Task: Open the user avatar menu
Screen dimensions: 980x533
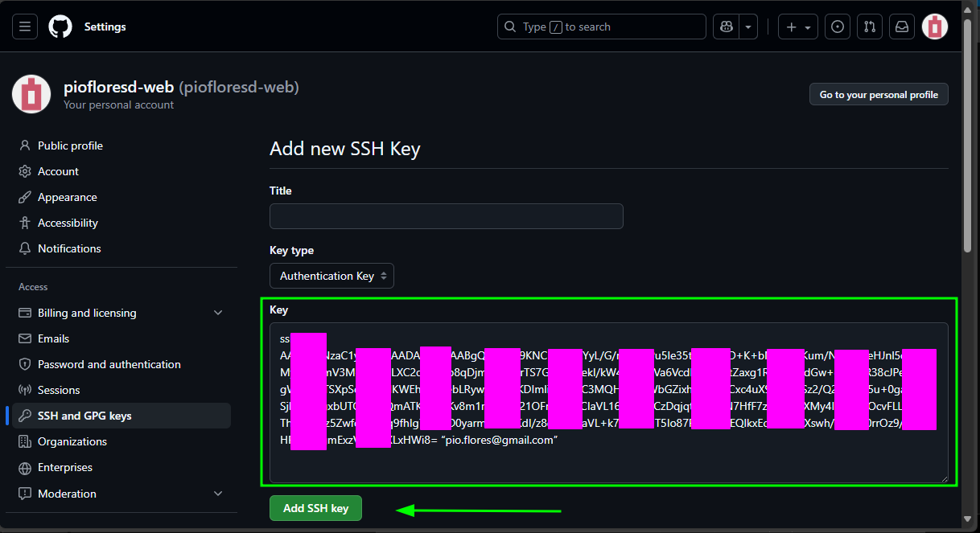Action: (934, 27)
